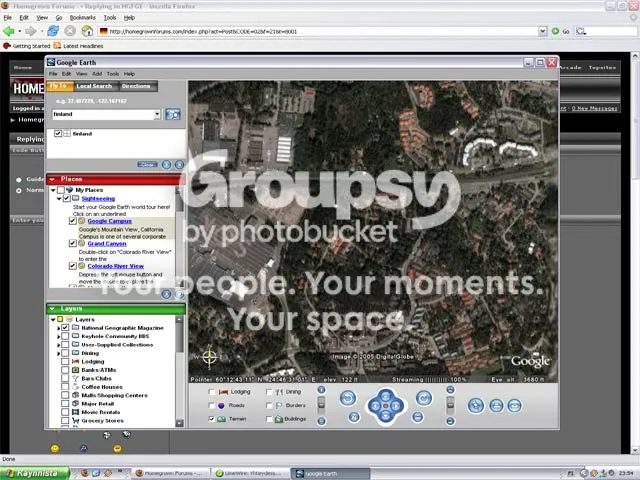Toggle Dining checkbox in bottom panel
This screenshot has width=640, height=480.
click(269, 392)
